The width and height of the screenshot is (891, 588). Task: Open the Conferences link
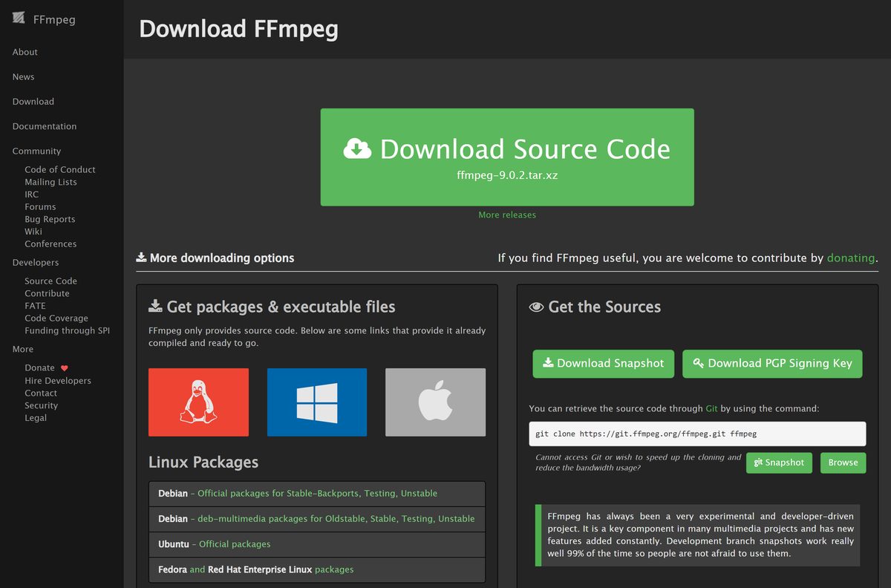(x=50, y=244)
